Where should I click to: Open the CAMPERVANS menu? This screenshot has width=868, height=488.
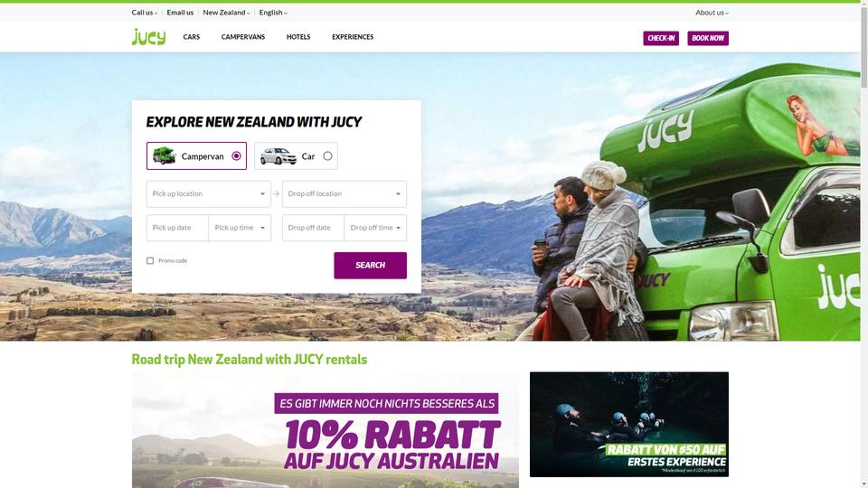coord(243,37)
